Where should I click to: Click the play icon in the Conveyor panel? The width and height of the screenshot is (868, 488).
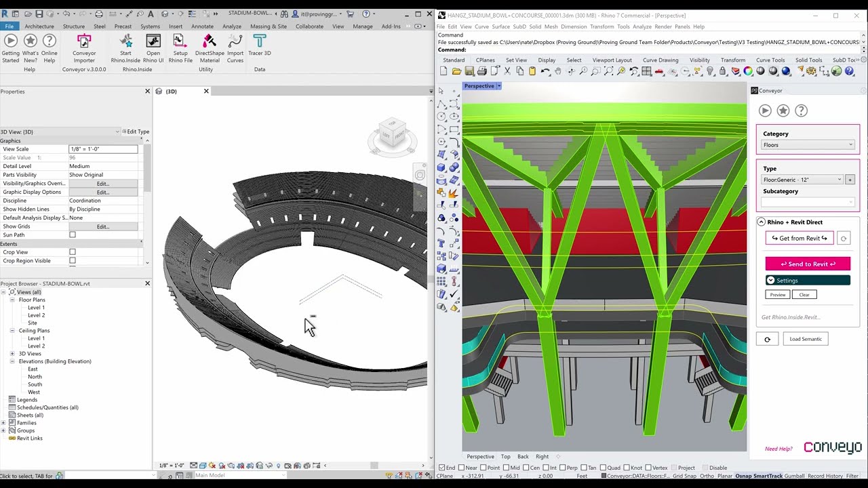(765, 110)
